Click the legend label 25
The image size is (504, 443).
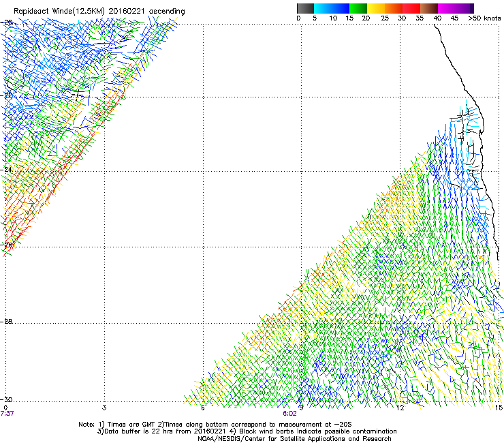tap(385, 18)
